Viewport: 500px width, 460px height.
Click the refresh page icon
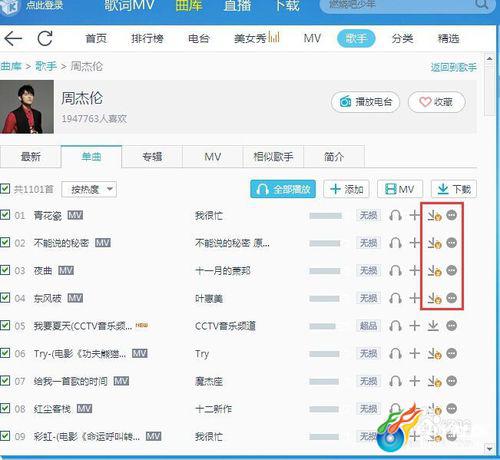click(x=45, y=38)
